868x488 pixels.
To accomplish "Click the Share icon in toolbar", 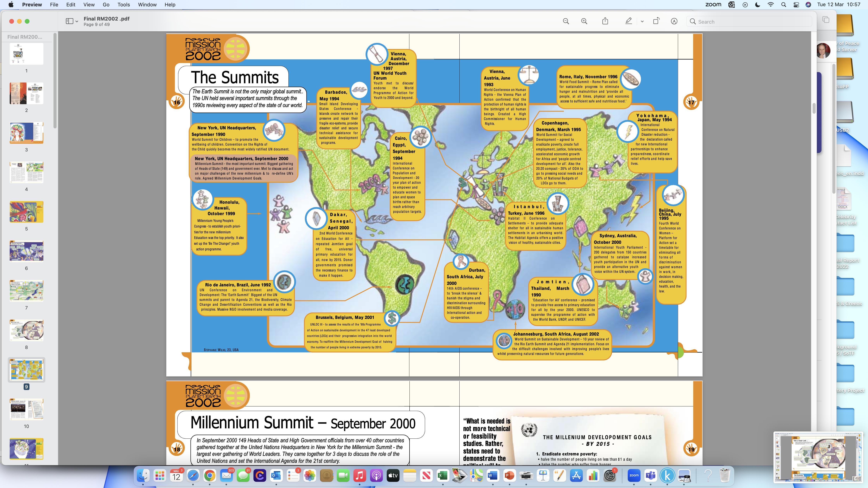I will 605,21.
